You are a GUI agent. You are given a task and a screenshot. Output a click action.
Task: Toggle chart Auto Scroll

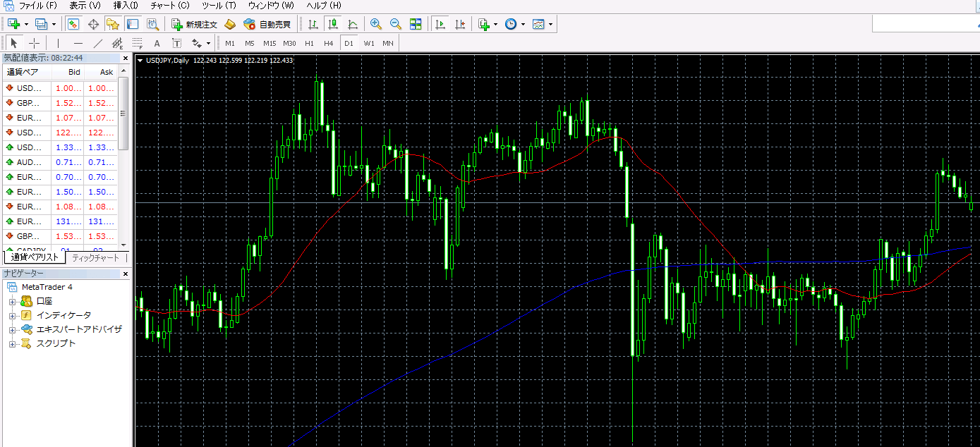click(440, 24)
